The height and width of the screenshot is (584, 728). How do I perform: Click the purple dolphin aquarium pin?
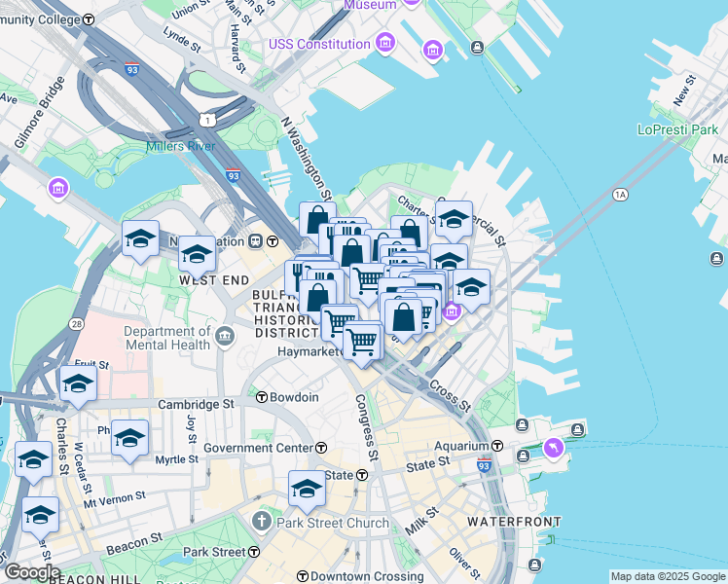pyautogui.click(x=554, y=449)
